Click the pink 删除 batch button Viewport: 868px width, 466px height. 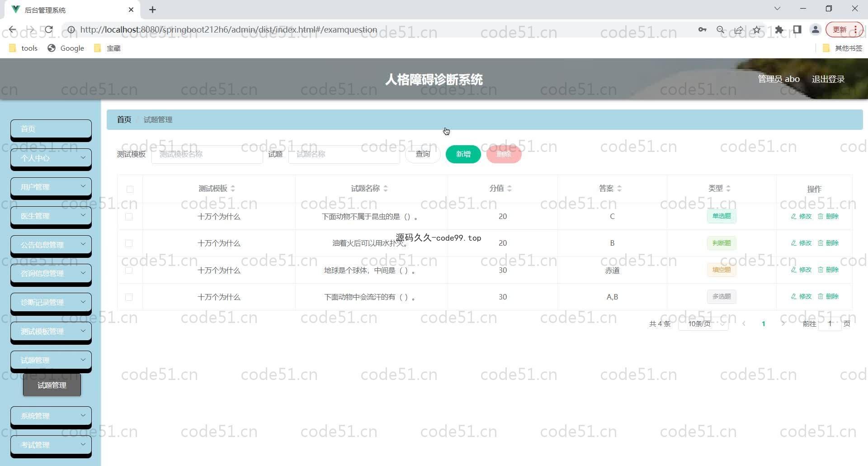pos(504,154)
